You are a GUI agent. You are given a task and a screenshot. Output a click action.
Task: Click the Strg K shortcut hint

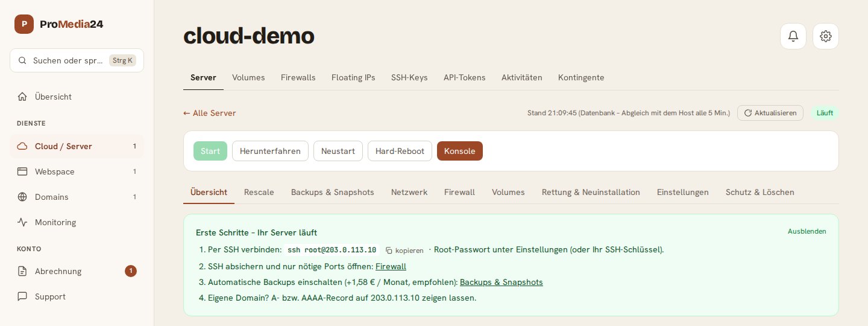122,60
